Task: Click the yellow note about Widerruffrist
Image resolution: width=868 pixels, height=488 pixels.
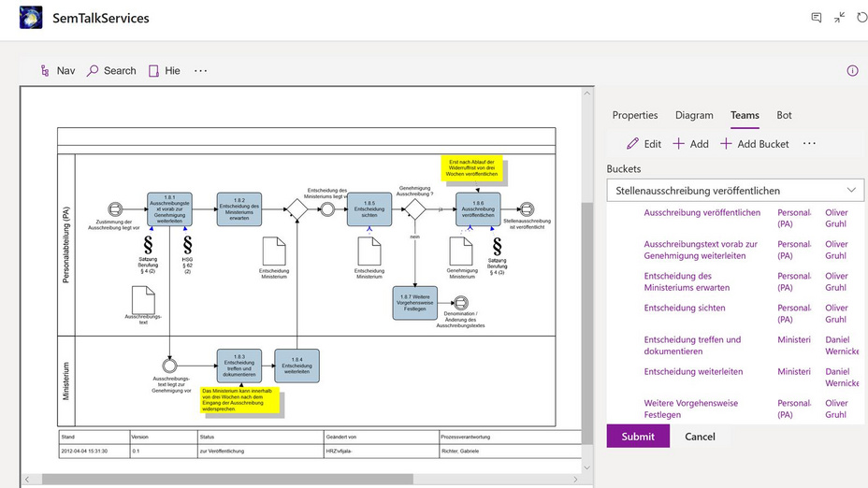Action: coord(471,167)
